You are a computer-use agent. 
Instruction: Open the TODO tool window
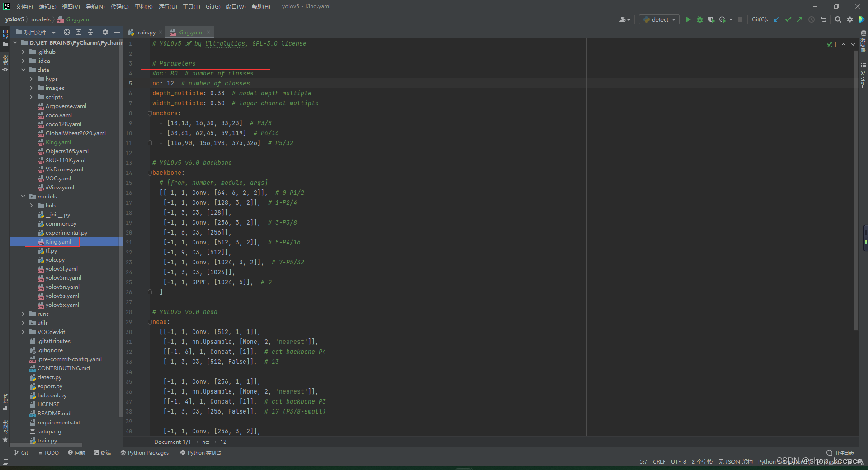[x=48, y=453]
